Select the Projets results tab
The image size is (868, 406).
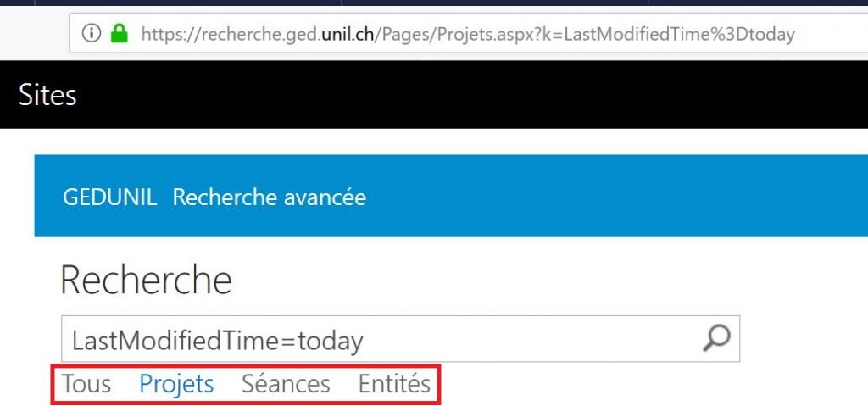pyautogui.click(x=176, y=384)
